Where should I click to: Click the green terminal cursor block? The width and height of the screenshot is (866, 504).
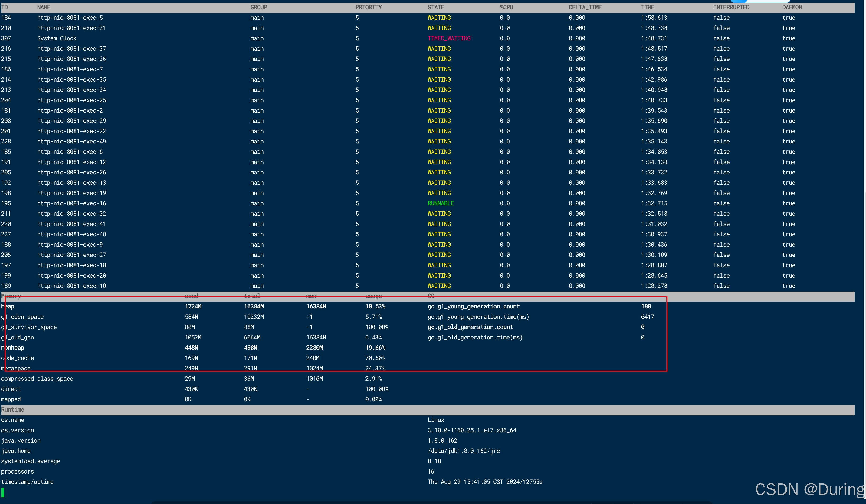tap(3, 492)
